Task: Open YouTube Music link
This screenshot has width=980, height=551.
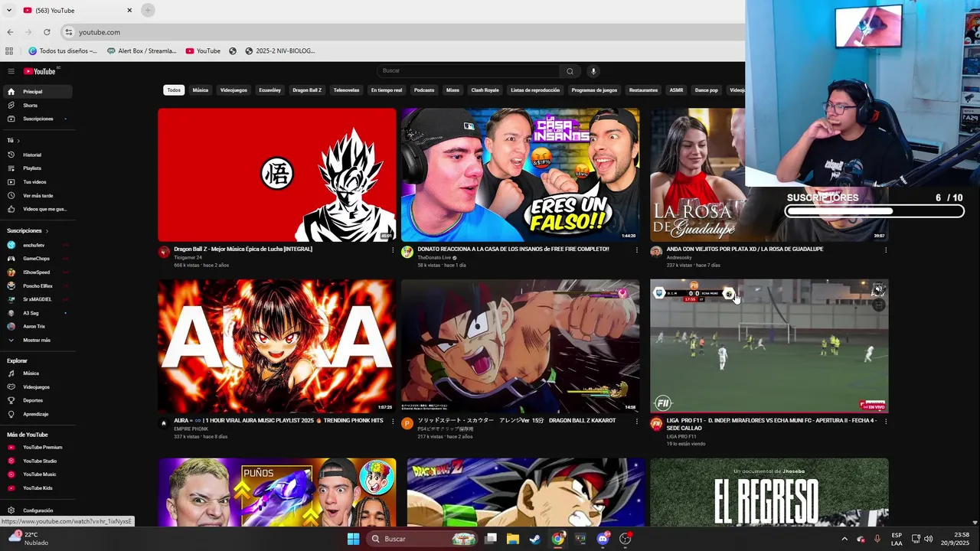Action: (x=37, y=474)
